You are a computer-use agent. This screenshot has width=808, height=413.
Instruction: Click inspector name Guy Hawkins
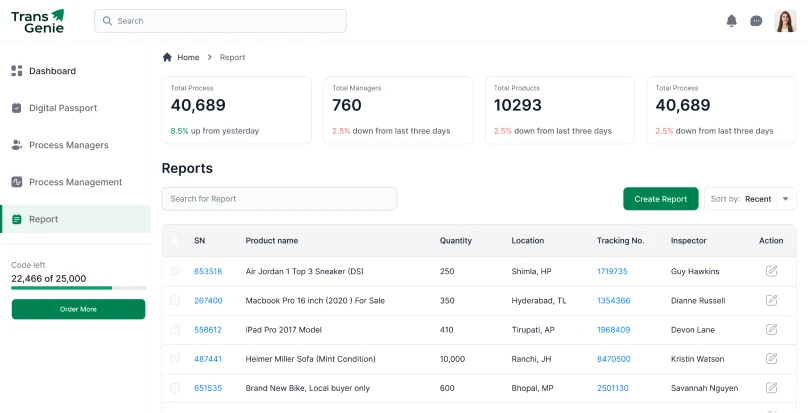pyautogui.click(x=695, y=271)
